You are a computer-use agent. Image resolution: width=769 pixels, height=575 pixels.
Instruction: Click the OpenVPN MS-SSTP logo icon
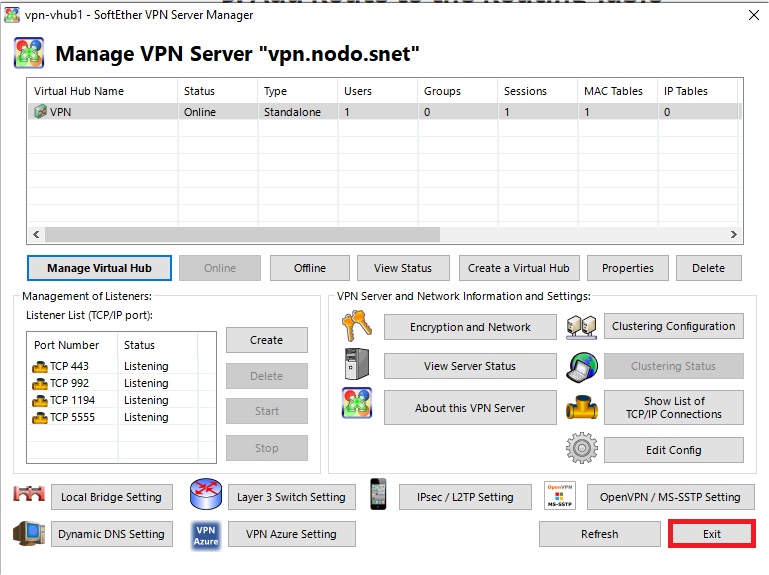pos(560,496)
